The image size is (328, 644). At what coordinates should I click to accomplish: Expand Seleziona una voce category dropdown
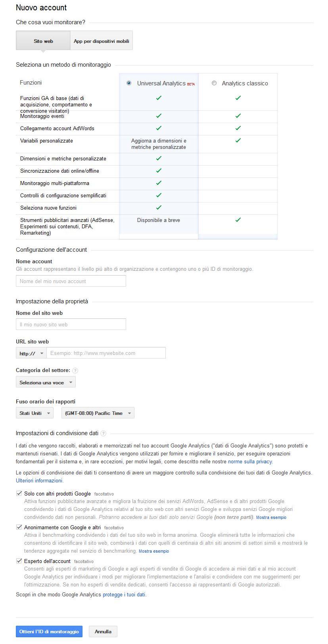[46, 382]
